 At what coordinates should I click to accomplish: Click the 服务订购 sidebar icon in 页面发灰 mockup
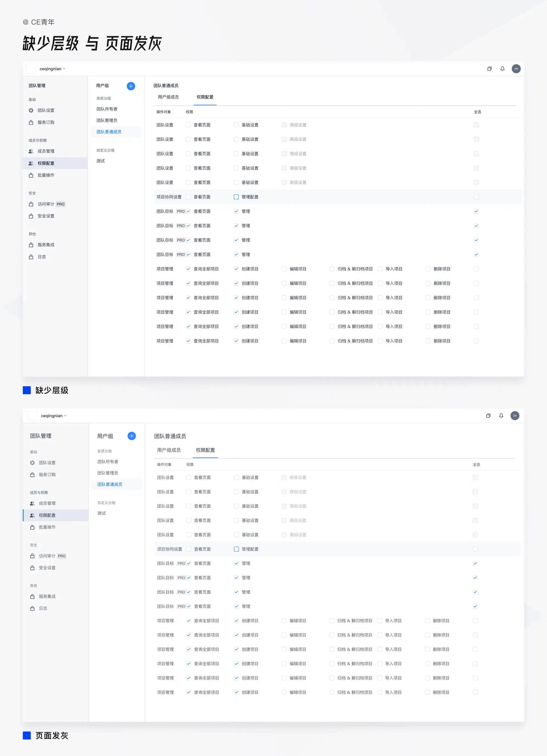click(x=32, y=475)
